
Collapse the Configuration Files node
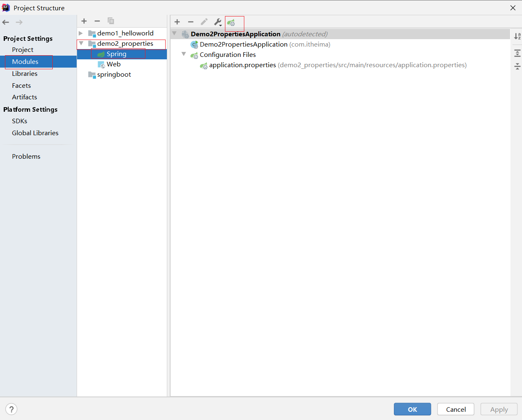(184, 54)
